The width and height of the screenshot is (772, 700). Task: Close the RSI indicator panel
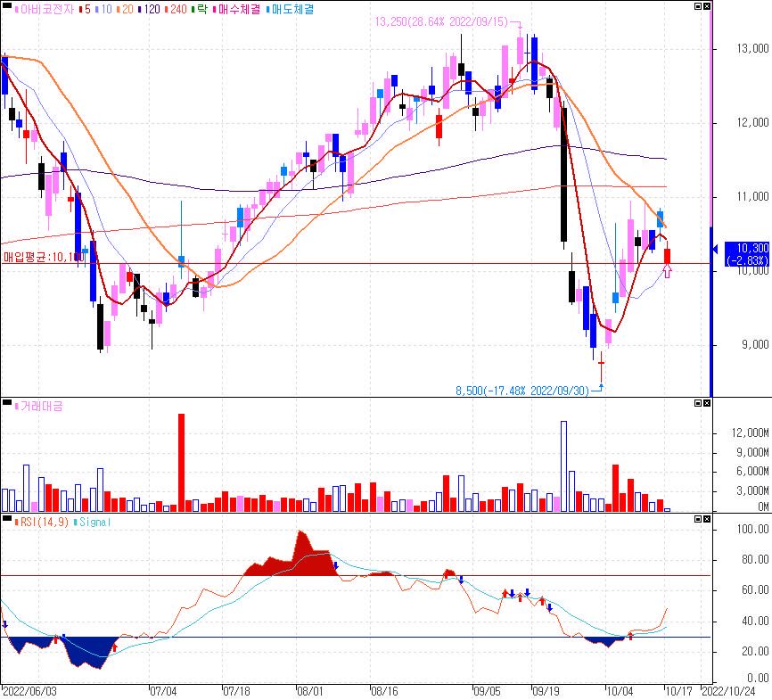pos(707,519)
